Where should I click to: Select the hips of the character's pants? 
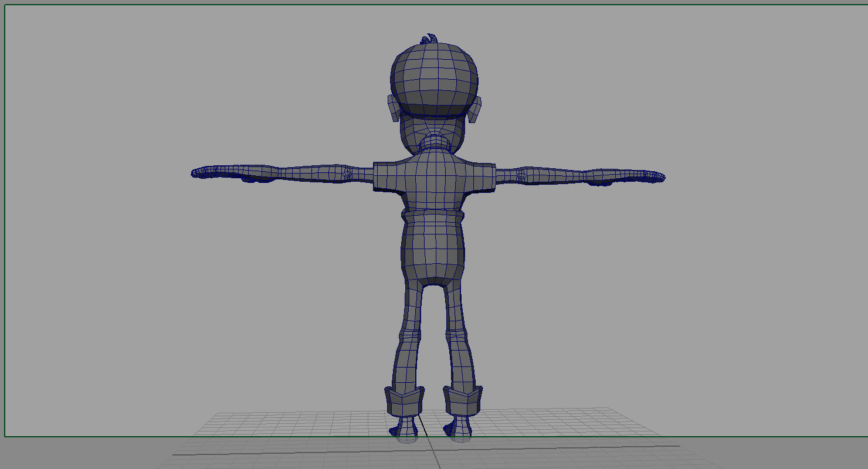pyautogui.click(x=434, y=252)
